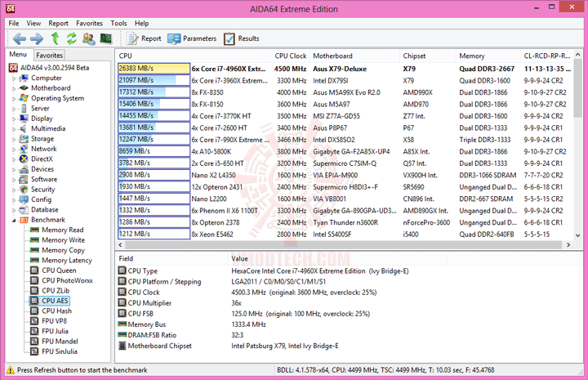
Task: Select the Memory Latency benchmark
Action: click(67, 261)
